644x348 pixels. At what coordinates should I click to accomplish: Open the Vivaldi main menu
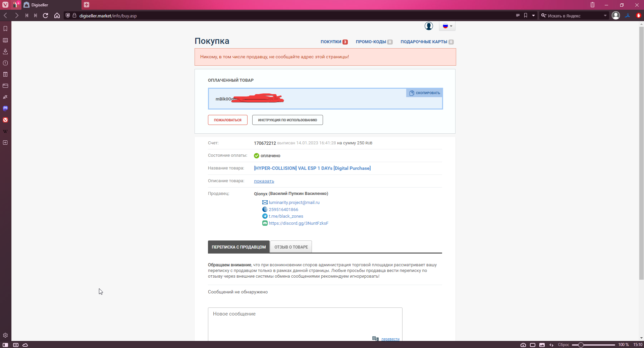pyautogui.click(x=5, y=5)
